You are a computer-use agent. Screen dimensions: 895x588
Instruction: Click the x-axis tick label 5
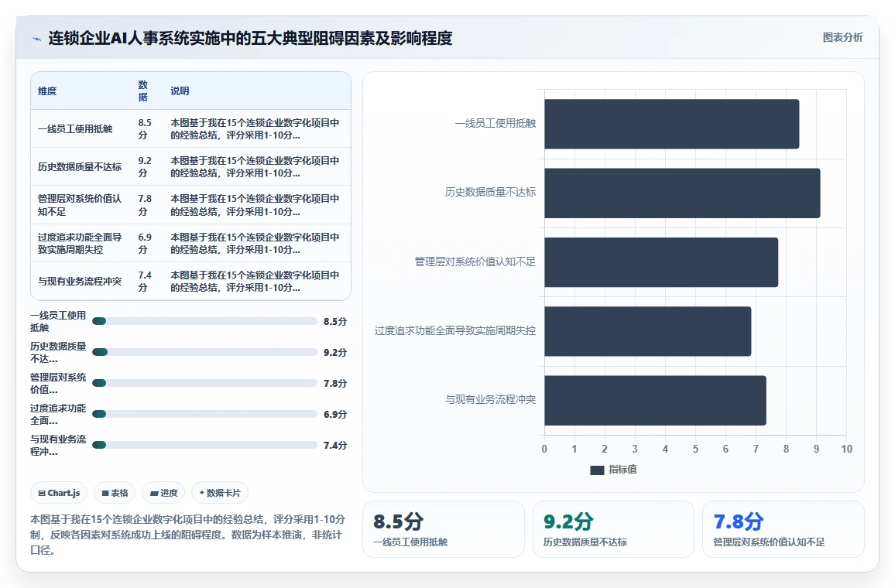(695, 449)
